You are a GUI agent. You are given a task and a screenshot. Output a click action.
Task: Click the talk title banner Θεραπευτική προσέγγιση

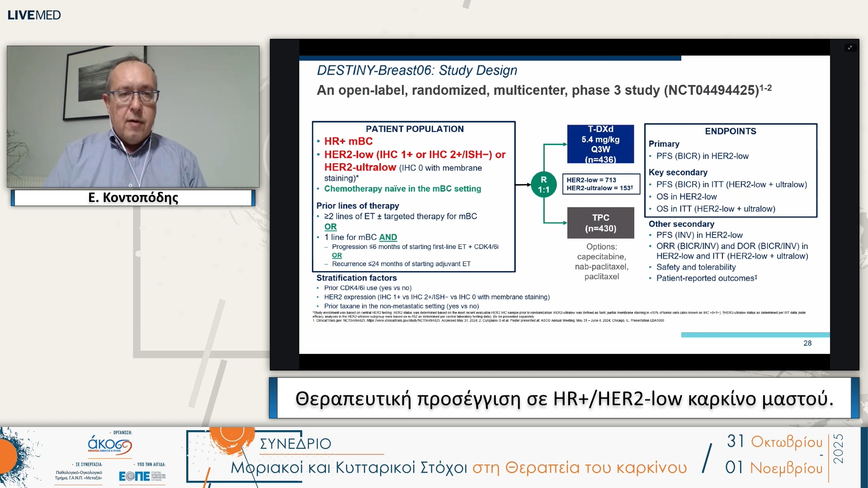pos(564,399)
